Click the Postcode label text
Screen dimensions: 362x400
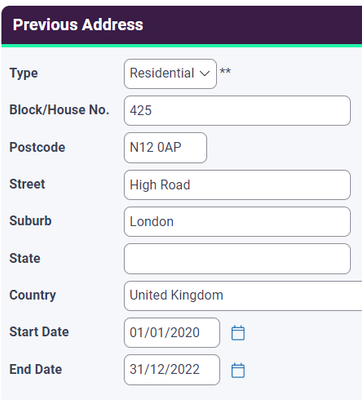37,147
